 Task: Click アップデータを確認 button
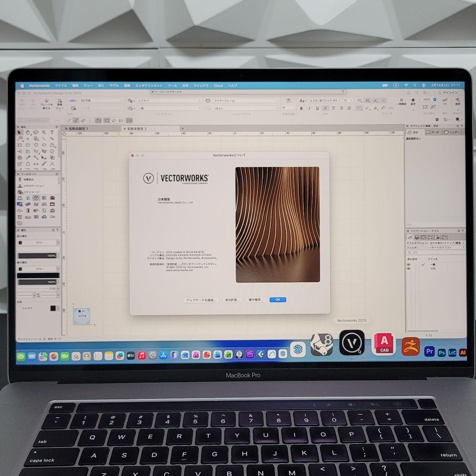tap(201, 300)
